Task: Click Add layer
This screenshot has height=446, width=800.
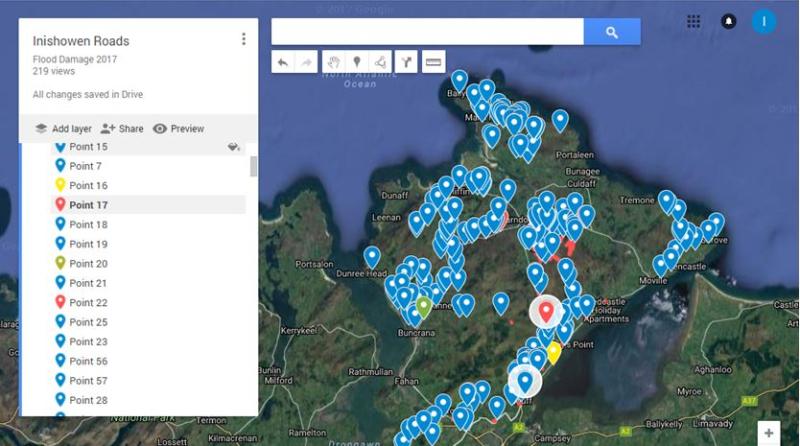Action: (63, 129)
